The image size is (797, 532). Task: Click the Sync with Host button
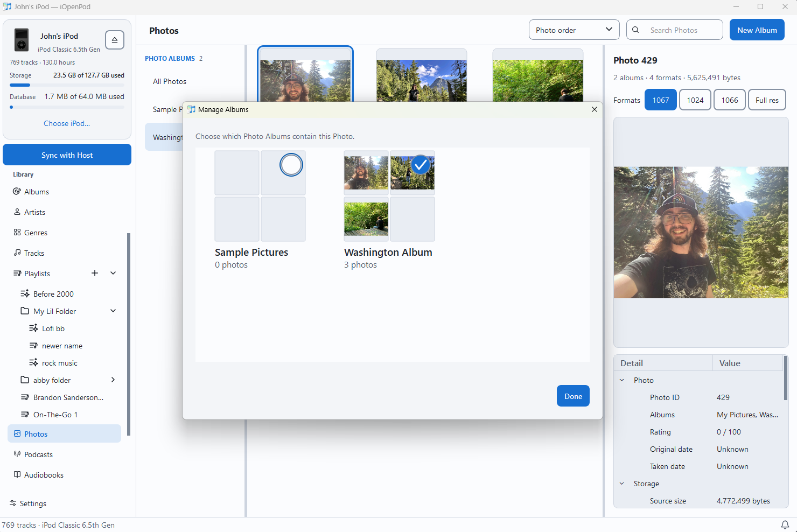coord(67,155)
